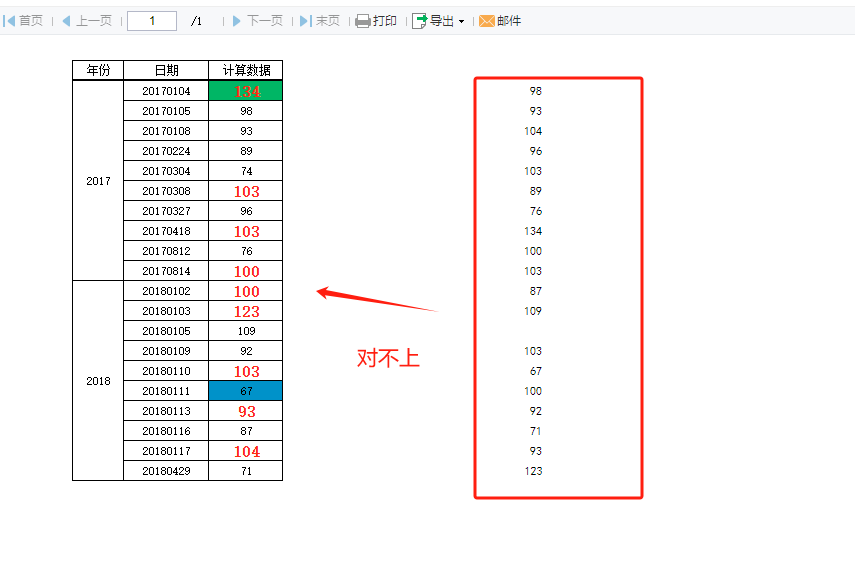This screenshot has width=855, height=564.
Task: Click the 日期 column header
Action: coord(166,70)
